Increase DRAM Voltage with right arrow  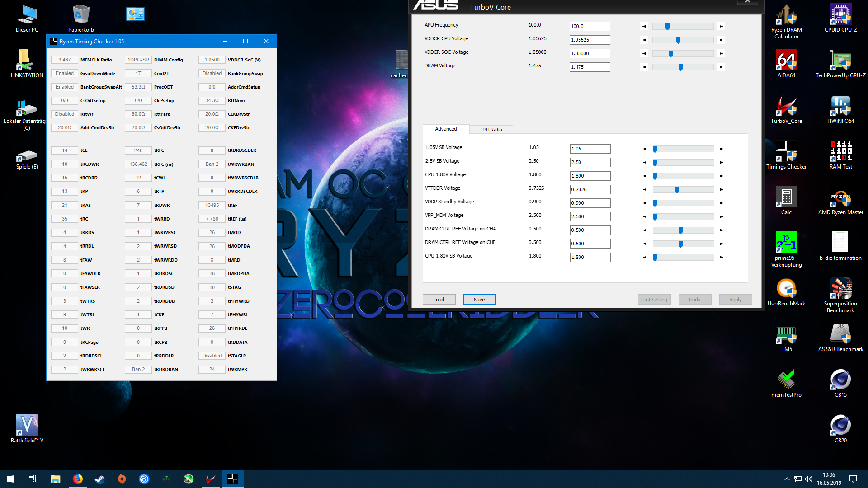pos(721,67)
